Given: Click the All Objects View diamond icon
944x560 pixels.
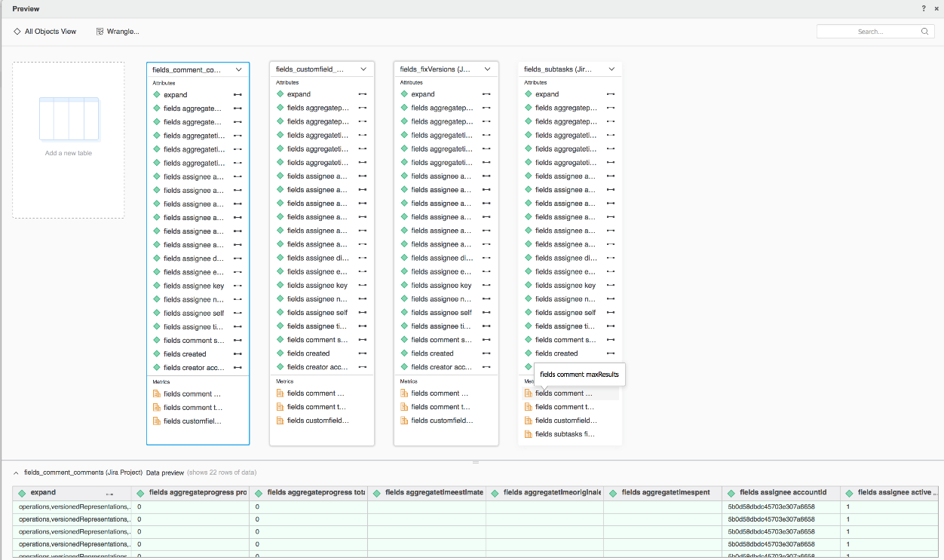Looking at the screenshot, I should (x=17, y=32).
